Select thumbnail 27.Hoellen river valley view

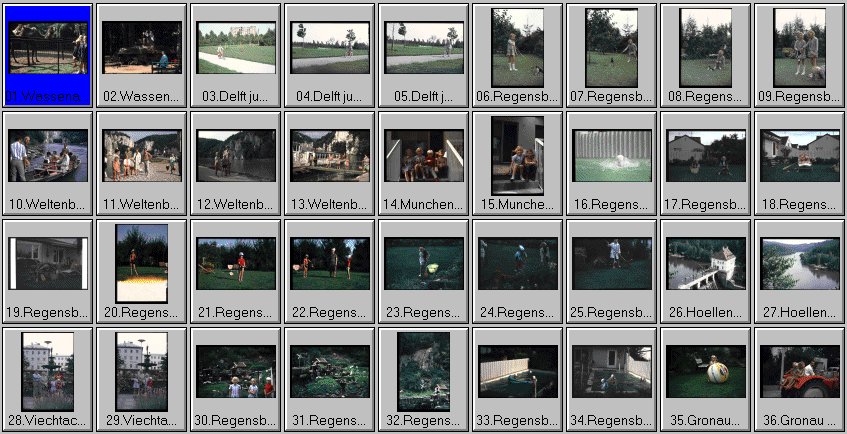[799, 264]
